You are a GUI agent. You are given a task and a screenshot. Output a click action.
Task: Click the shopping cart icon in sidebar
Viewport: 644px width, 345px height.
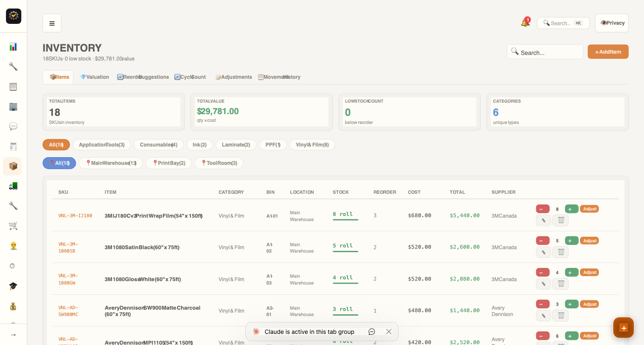[x=12, y=226]
